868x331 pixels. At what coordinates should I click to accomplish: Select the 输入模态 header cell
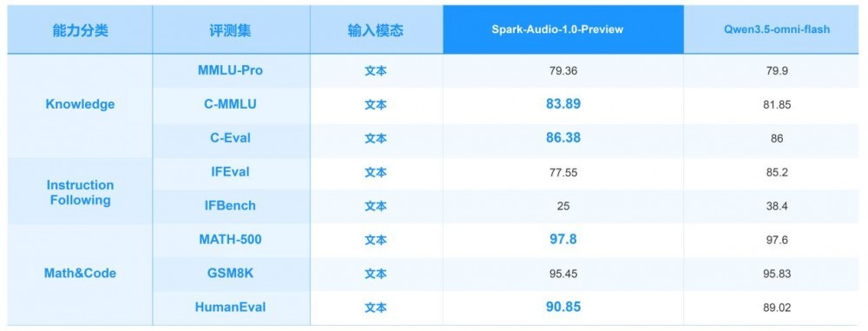pyautogui.click(x=376, y=30)
